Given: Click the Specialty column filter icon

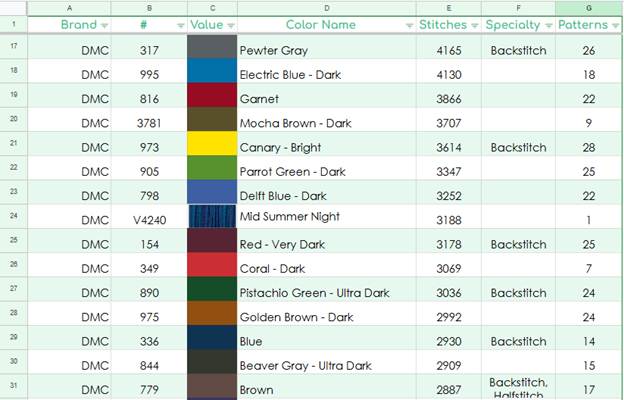Looking at the screenshot, I should point(547,25).
